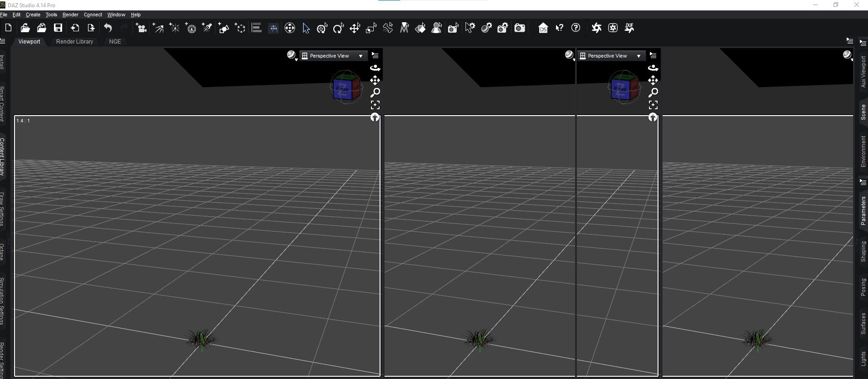The height and width of the screenshot is (379, 868).
Task: Open the left viewport's draw style sphere
Action: [292, 56]
